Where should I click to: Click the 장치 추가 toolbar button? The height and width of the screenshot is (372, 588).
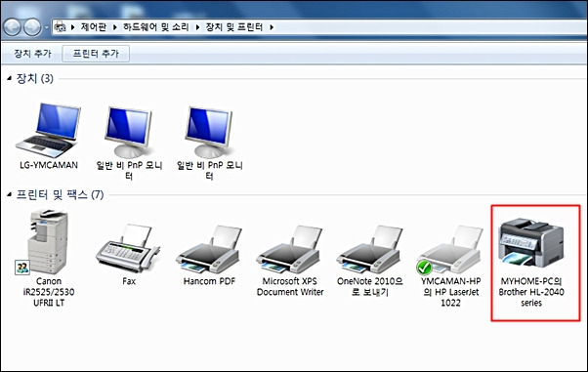click(32, 54)
